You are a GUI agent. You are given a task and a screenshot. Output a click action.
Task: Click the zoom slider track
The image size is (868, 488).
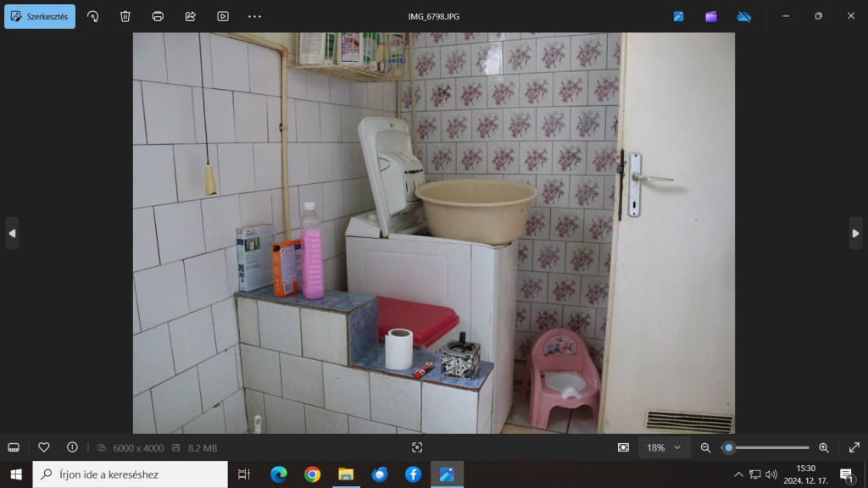tap(771, 447)
